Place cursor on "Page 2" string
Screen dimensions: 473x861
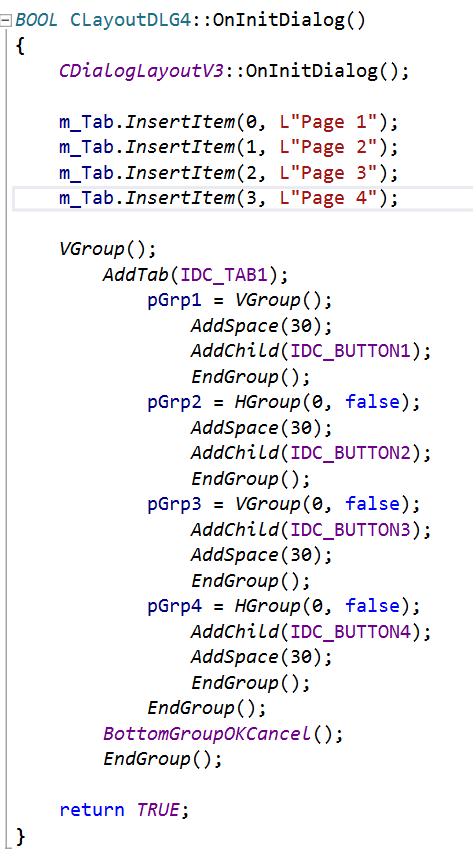click(329, 147)
